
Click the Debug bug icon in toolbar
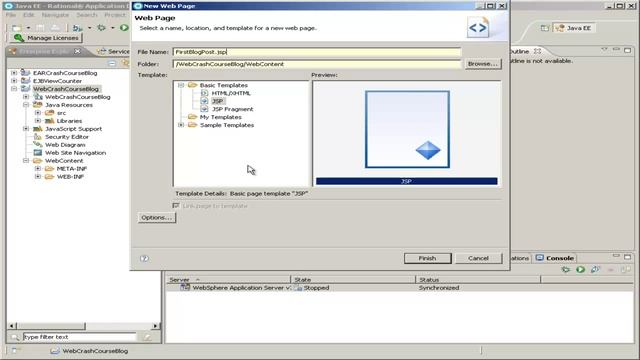[101, 28]
